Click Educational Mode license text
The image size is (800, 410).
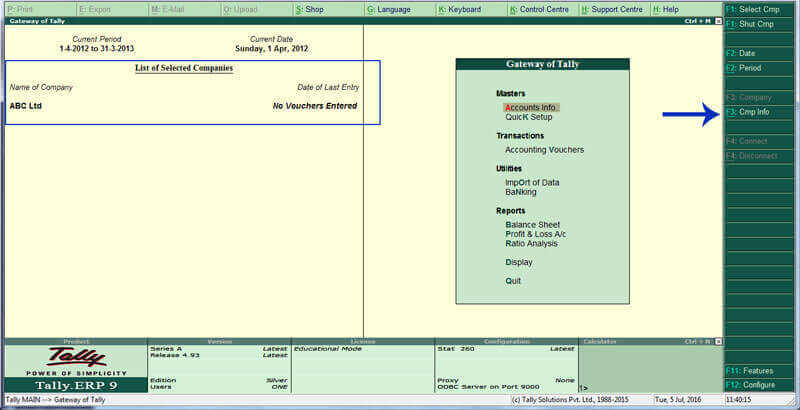click(x=328, y=349)
